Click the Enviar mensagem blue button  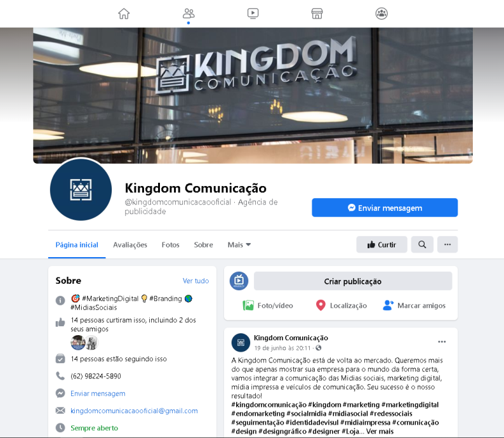click(385, 208)
